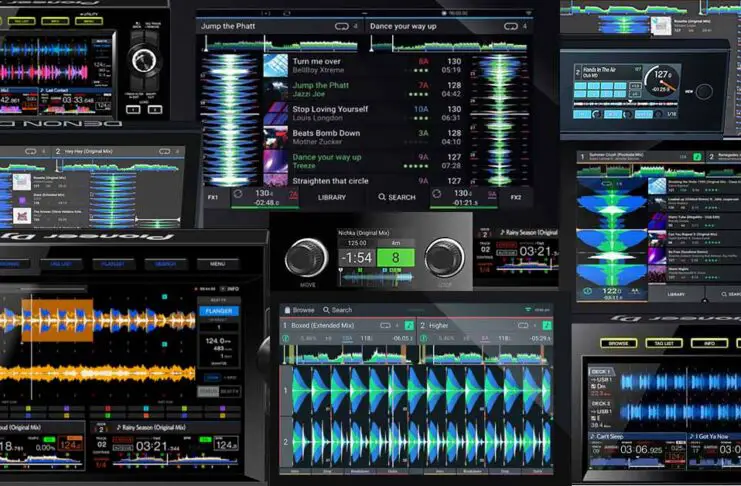This screenshot has width=741, height=486.
Task: Toggle loop icon beside Jump the Phatt title
Action: (342, 26)
